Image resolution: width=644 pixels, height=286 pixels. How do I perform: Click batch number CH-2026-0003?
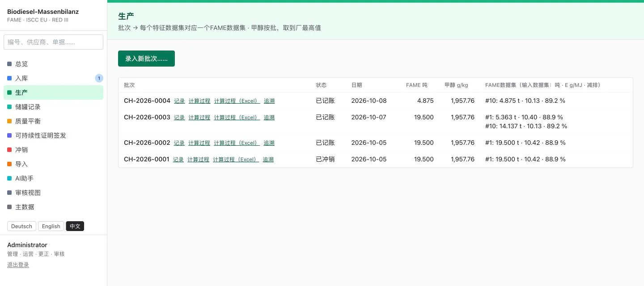(x=147, y=117)
